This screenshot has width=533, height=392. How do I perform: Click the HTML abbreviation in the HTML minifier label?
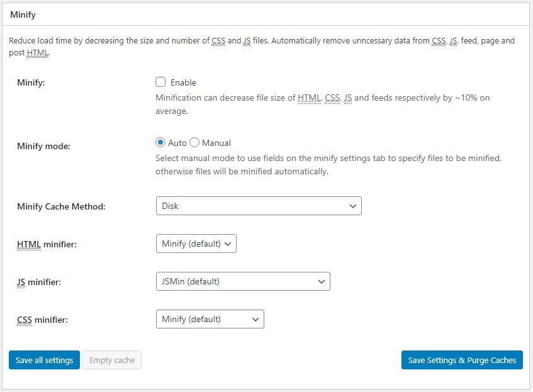point(28,244)
